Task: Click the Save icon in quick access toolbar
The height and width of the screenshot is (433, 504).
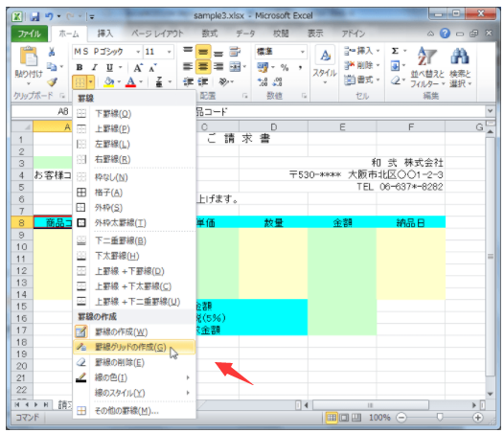Action: [34, 16]
